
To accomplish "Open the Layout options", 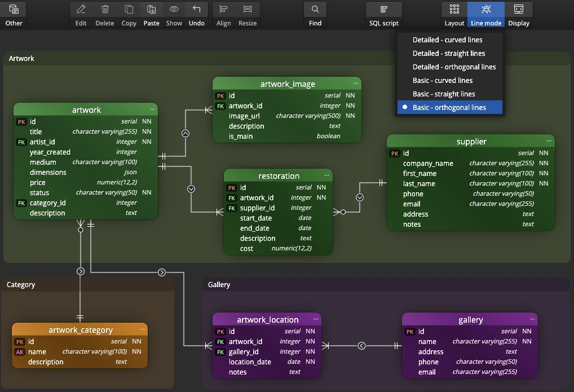I will [x=454, y=14].
